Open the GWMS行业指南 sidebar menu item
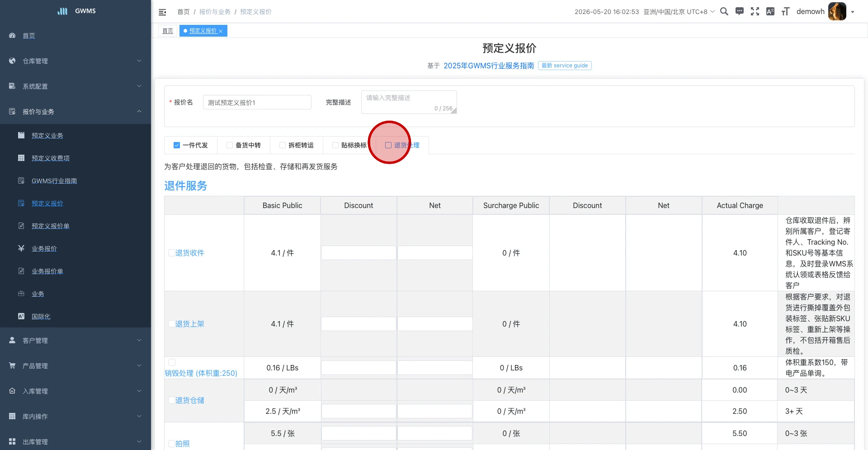868x450 pixels. [x=75, y=180]
